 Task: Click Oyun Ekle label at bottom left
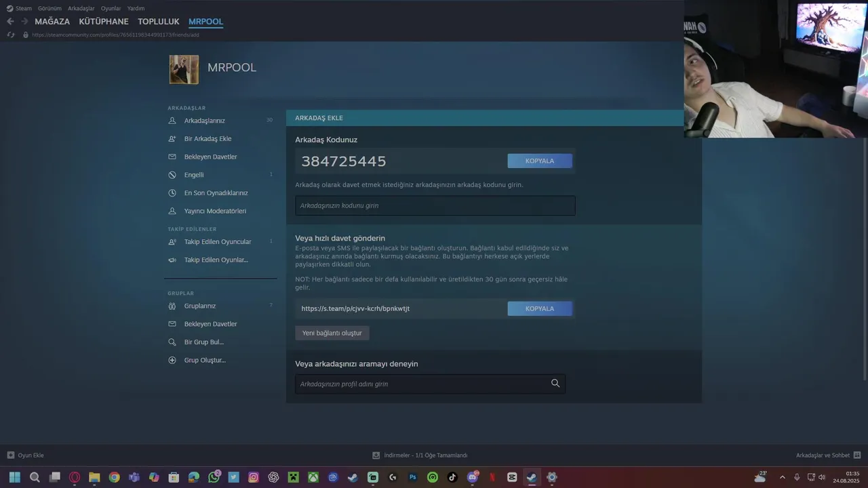point(31,455)
